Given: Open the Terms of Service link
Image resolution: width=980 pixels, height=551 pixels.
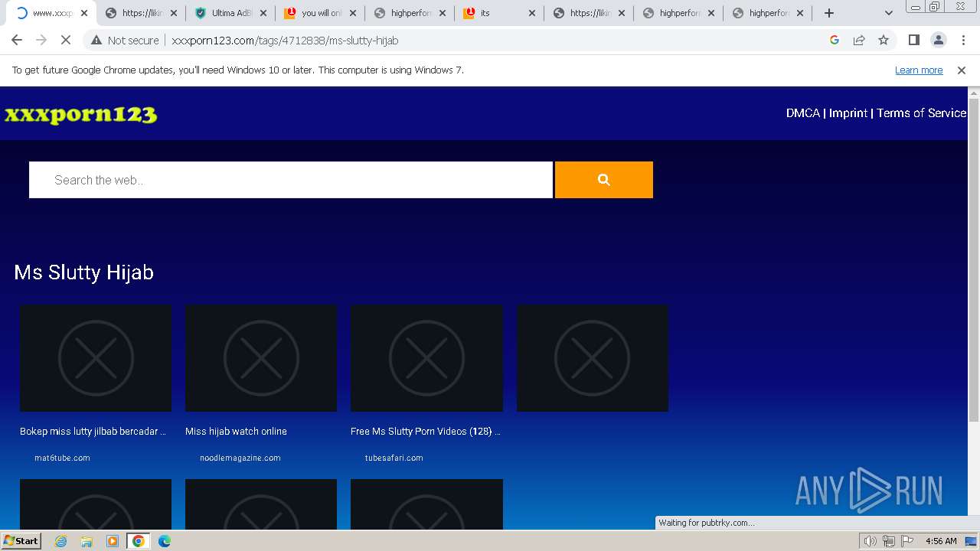Looking at the screenshot, I should 921,112.
